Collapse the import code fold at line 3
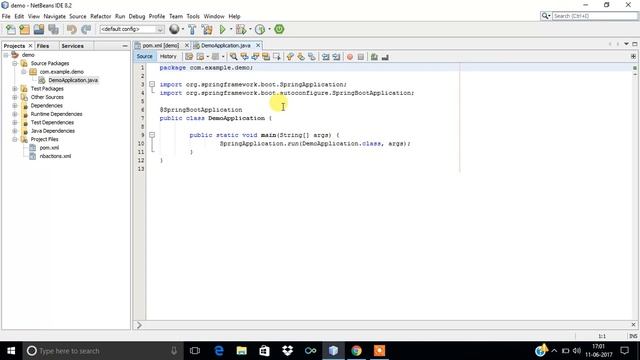 152,84
